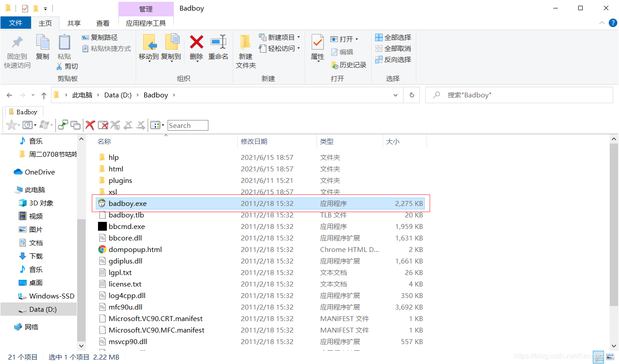Select 网络 in navigation pane

[27, 327]
